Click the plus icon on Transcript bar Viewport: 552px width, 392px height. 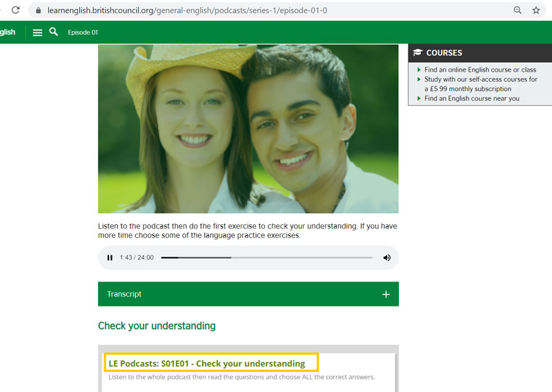[x=386, y=294]
